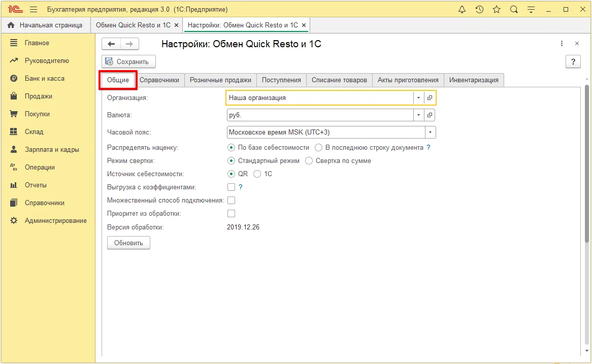Switch to the Списание товаров tab
592x364 pixels.
click(339, 80)
